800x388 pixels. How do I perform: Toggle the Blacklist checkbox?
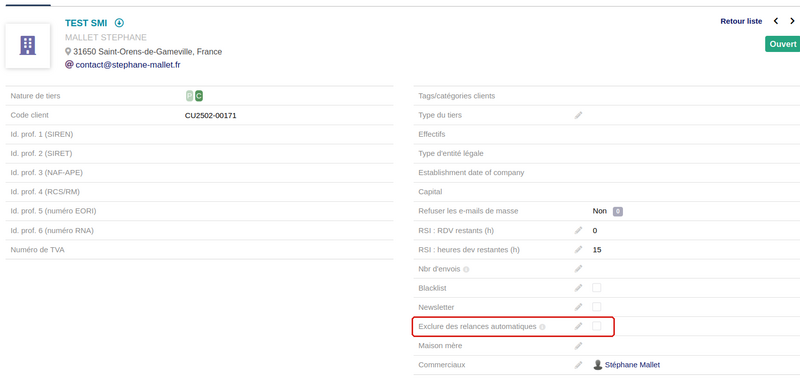click(x=596, y=288)
